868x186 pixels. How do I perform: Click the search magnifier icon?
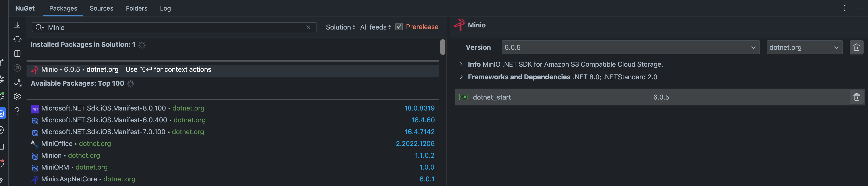point(39,27)
